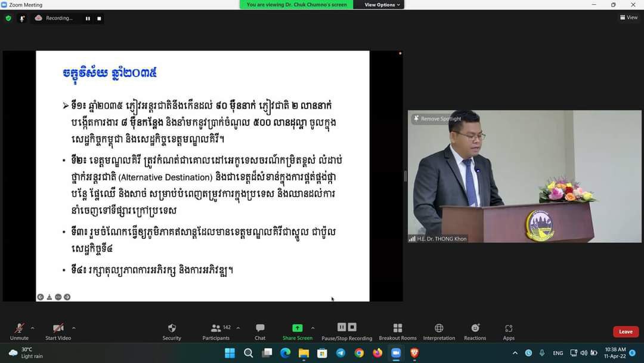Open the Interpretation globe settings
This screenshot has width=644, height=363.
439,331
